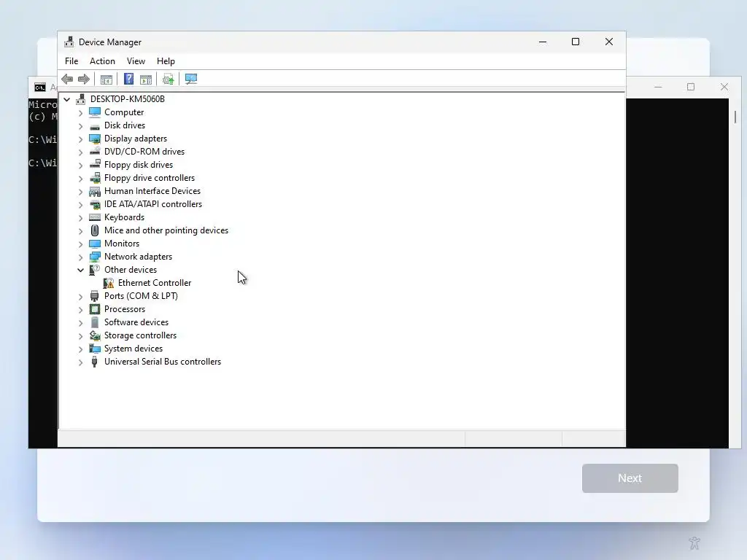Click the Keyboards category icon
This screenshot has height=560, width=747.
click(x=95, y=217)
